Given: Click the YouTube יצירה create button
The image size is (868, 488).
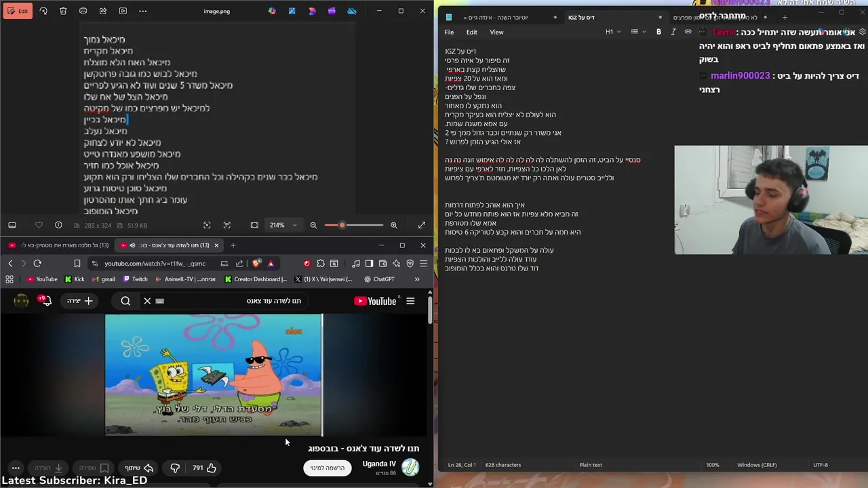Looking at the screenshot, I should [x=80, y=301].
